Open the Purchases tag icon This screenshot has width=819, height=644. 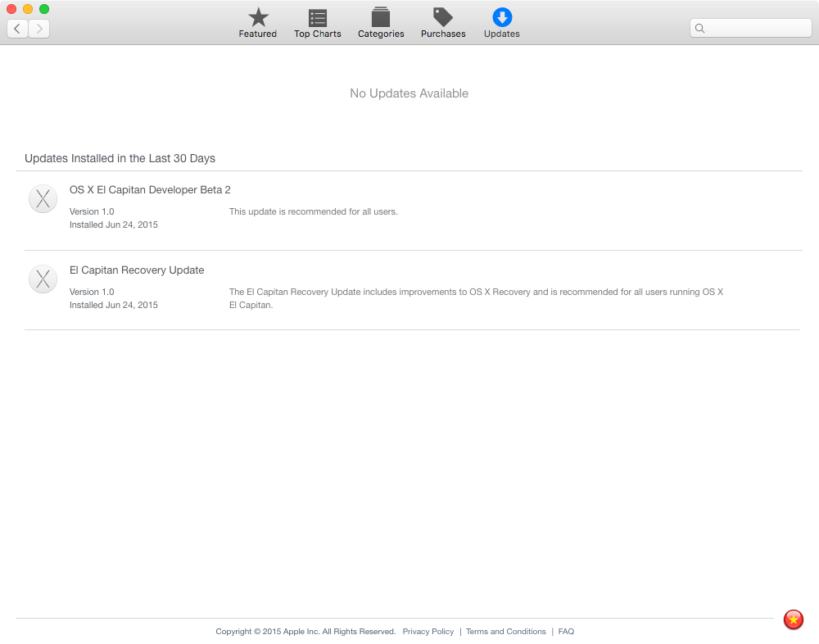point(443,18)
